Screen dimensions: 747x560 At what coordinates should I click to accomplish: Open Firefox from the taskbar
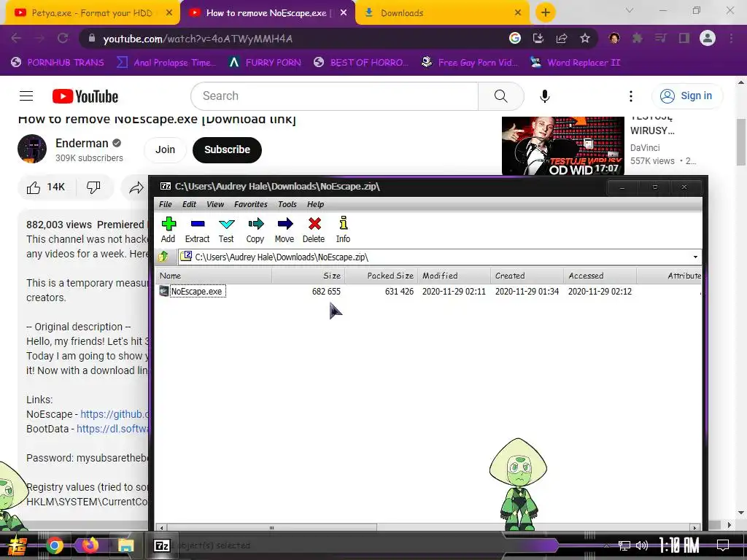90,545
